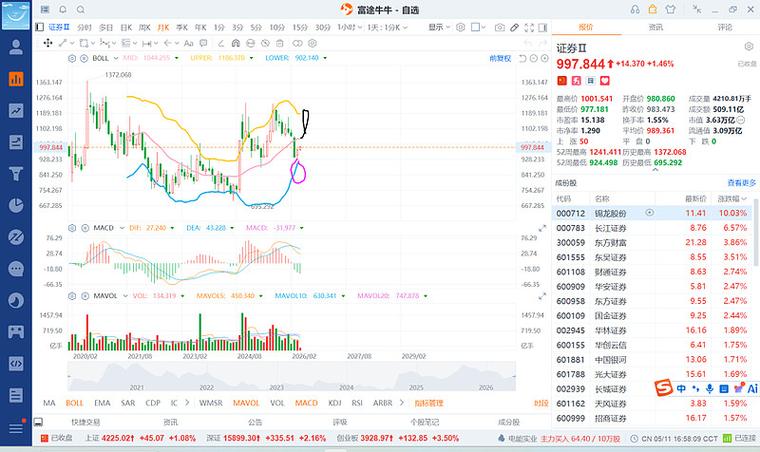Image resolution: width=760 pixels, height=452 pixels.
Task: Open the orange bar-chart quotes icon in sidebar
Action: [16, 78]
